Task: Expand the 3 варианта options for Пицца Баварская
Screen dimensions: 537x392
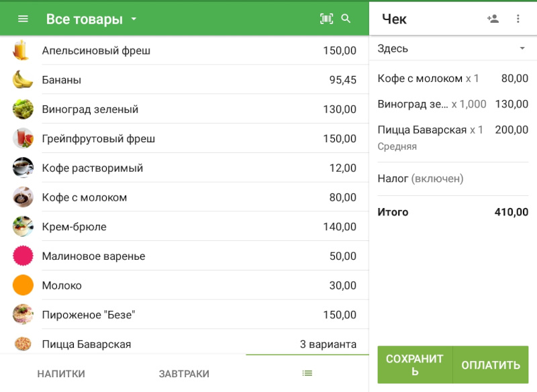Action: click(327, 344)
